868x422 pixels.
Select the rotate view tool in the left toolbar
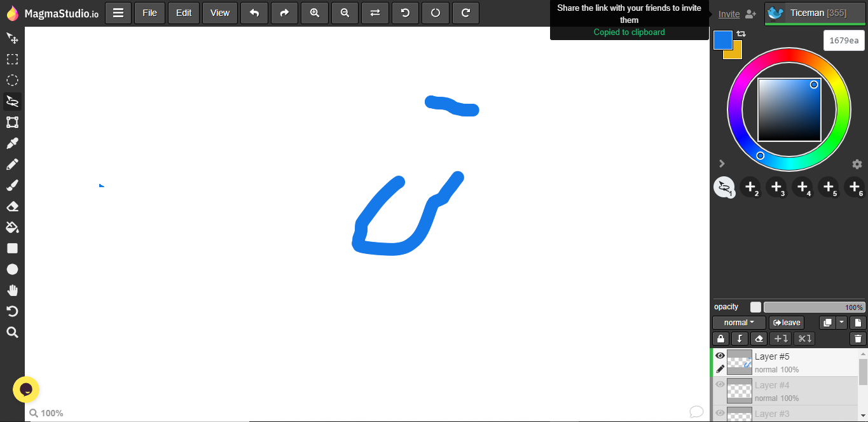click(x=12, y=311)
